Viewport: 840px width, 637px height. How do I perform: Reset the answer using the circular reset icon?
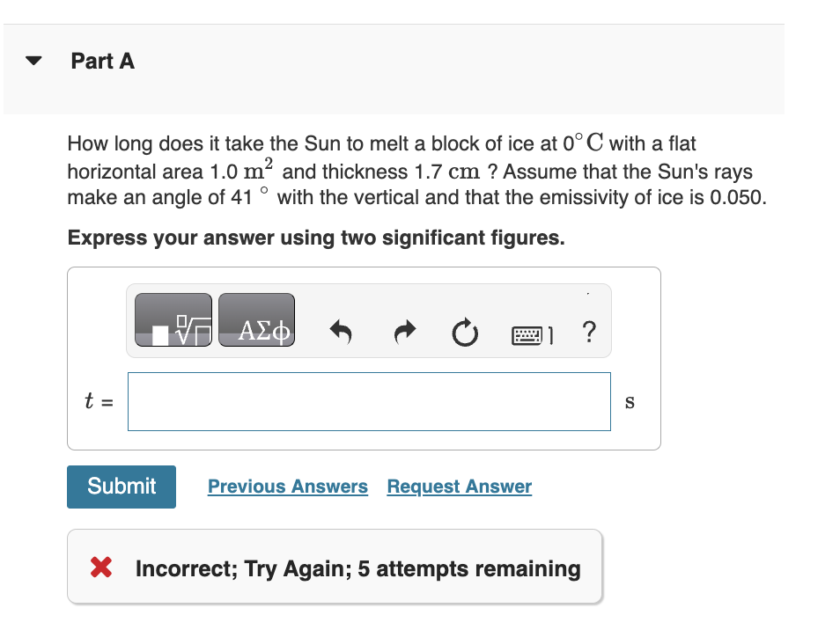tap(465, 333)
